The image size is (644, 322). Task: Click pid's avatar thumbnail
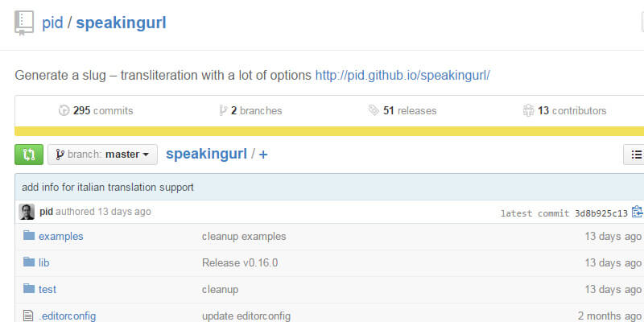point(27,213)
